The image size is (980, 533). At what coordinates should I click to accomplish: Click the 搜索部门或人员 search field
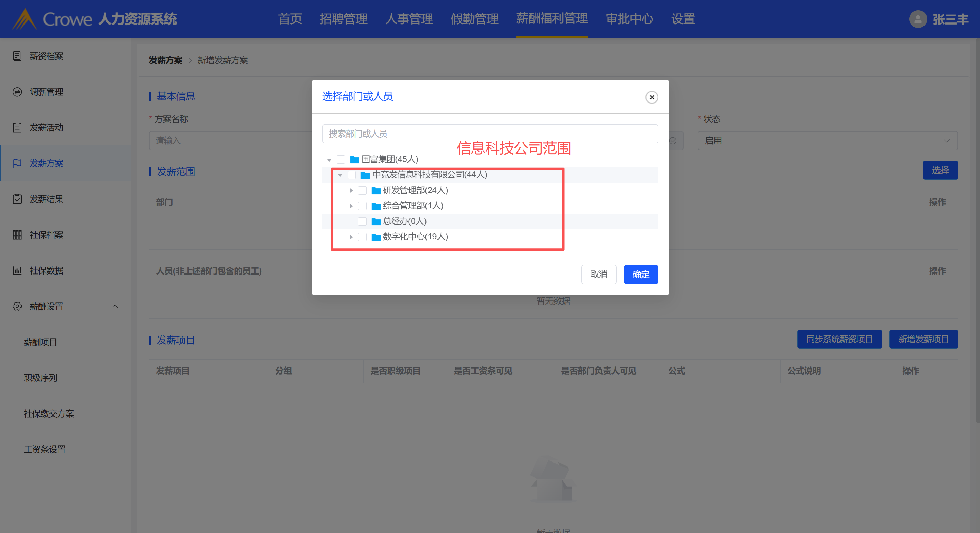click(489, 134)
